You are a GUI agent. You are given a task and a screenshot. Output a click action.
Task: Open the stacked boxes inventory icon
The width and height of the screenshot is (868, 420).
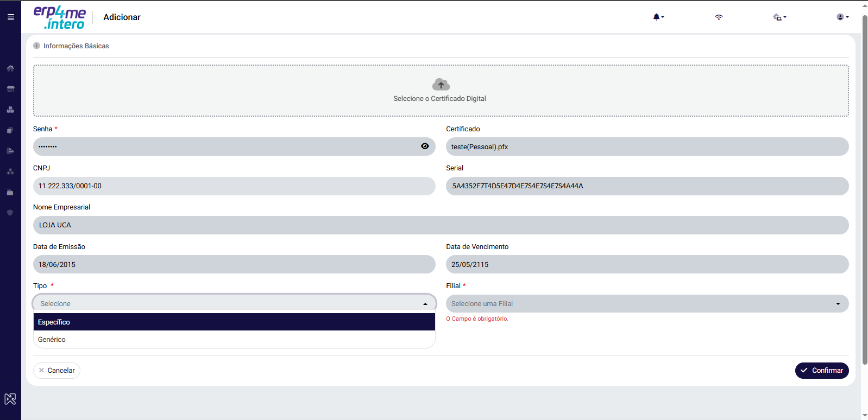tap(10, 110)
